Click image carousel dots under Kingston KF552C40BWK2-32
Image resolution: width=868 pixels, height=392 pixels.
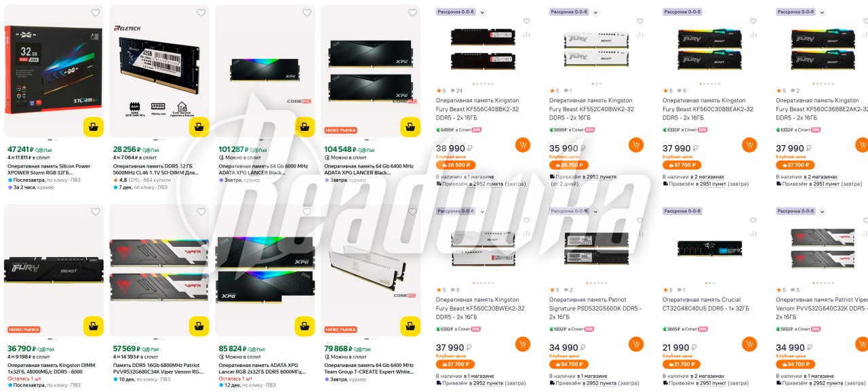click(596, 84)
